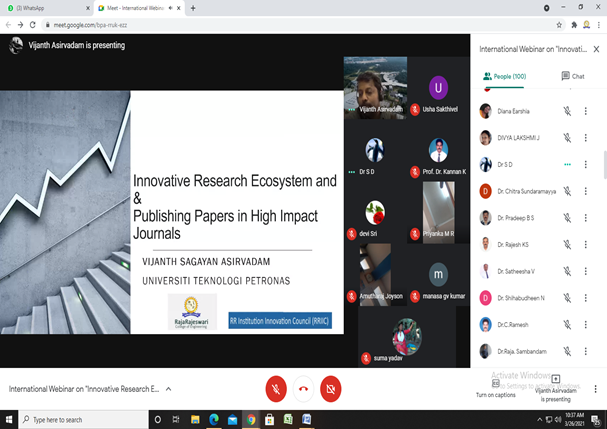Select the Meet International Webinar tab
This screenshot has height=429, width=607.
136,8
